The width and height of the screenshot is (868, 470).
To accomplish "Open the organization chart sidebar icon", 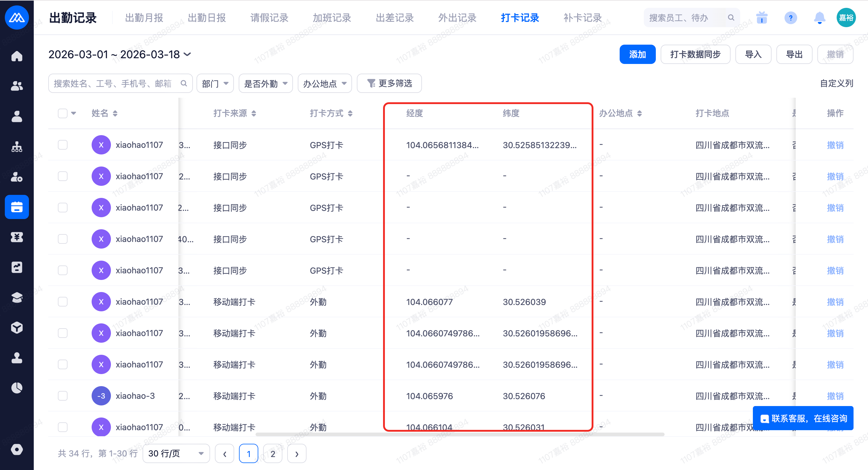I will coord(17,147).
